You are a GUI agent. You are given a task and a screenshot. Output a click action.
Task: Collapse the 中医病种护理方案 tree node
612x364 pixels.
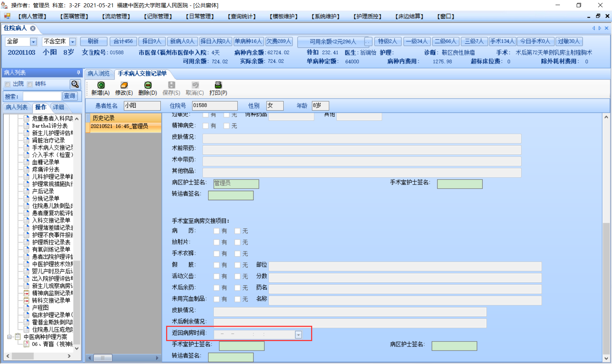9,337
